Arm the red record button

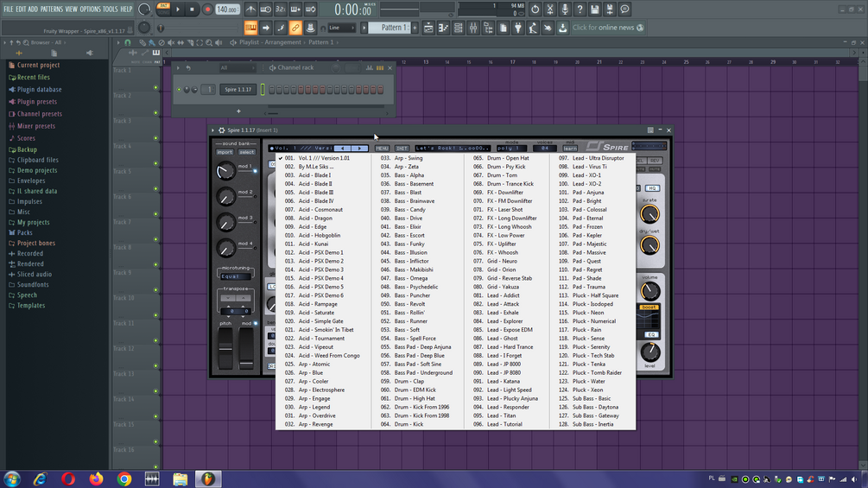click(x=207, y=9)
